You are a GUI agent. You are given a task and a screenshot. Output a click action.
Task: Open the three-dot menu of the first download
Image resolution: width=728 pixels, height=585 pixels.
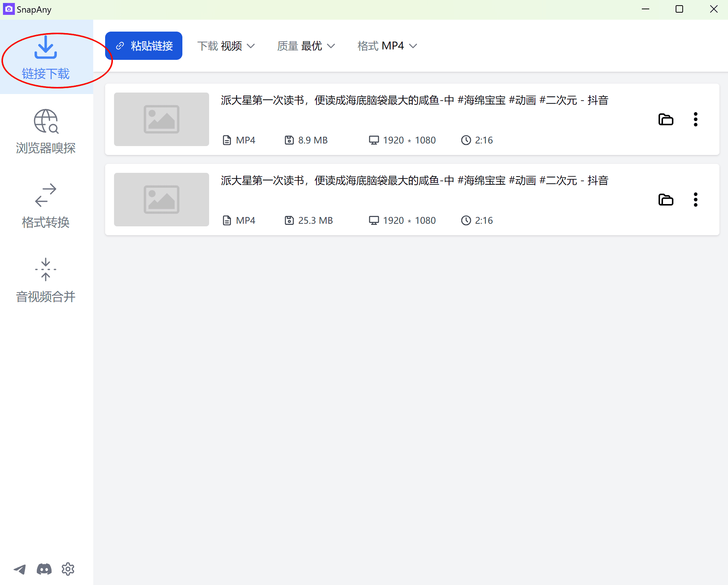tap(695, 119)
